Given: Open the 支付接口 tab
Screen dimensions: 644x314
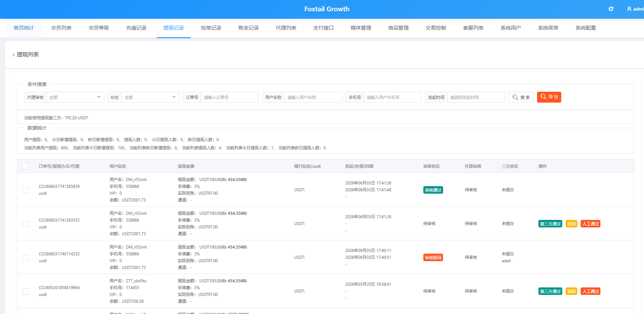Looking at the screenshot, I should point(324,28).
